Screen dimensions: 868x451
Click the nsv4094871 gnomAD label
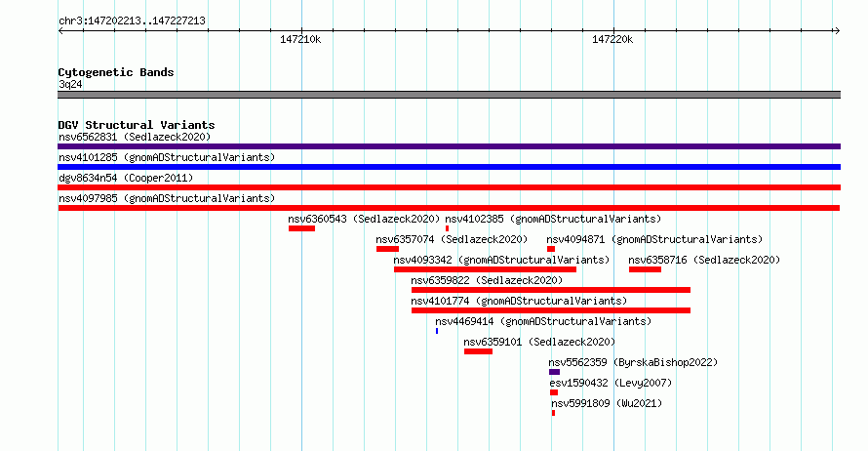(654, 239)
